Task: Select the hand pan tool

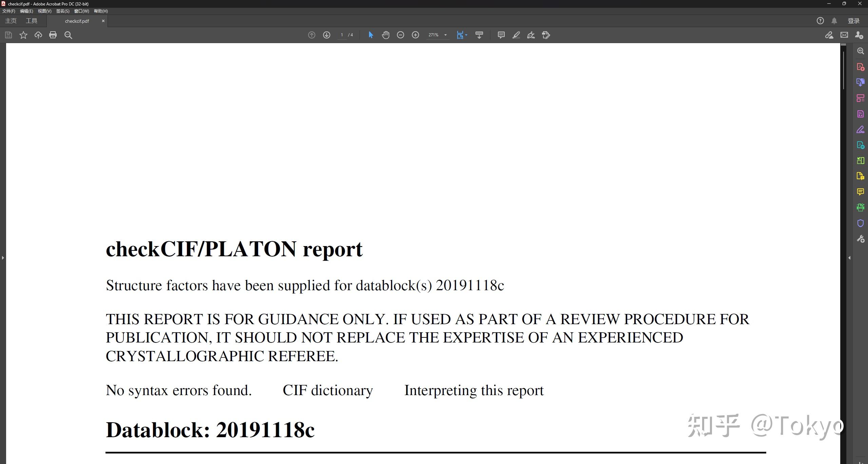Action: 386,35
